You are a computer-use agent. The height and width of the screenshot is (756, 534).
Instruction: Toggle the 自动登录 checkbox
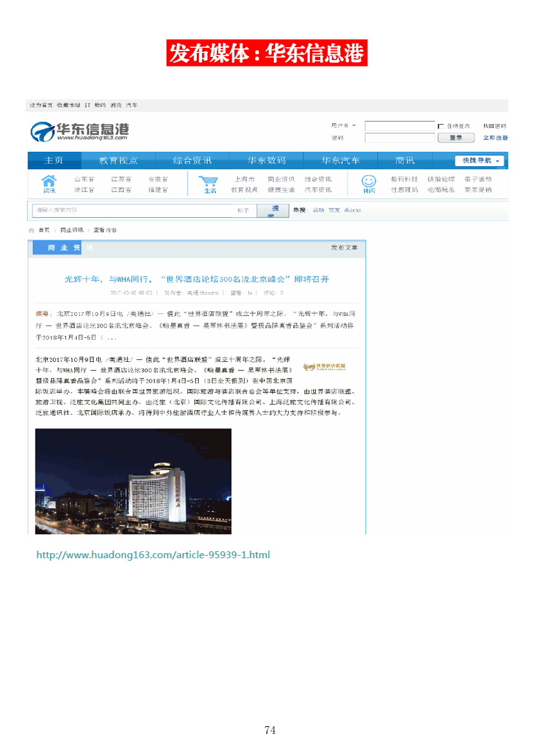440,126
